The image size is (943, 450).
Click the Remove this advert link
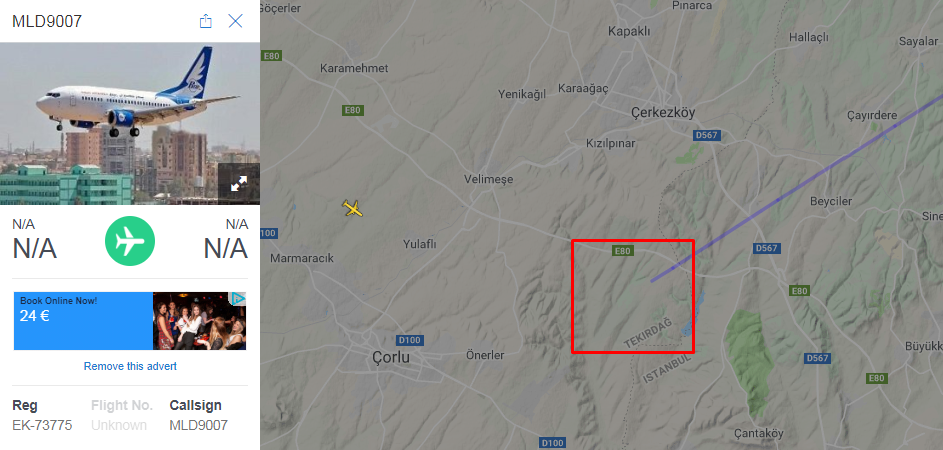coord(130,366)
